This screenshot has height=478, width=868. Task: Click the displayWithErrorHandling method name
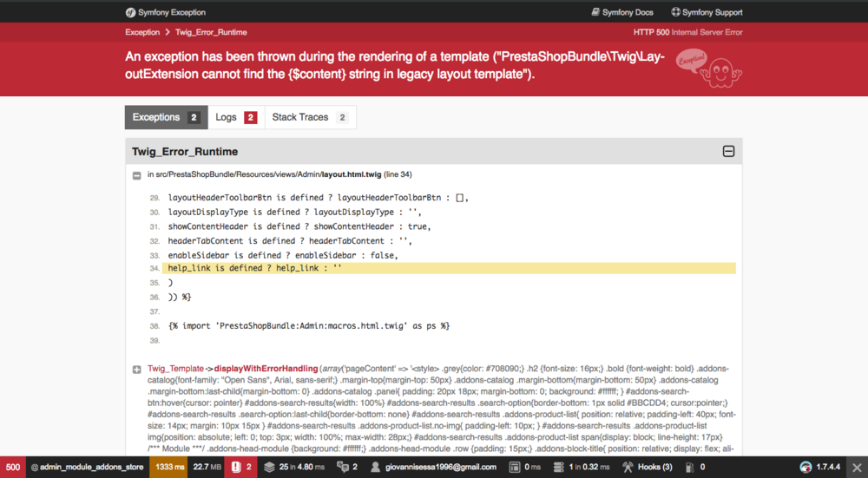coord(266,369)
